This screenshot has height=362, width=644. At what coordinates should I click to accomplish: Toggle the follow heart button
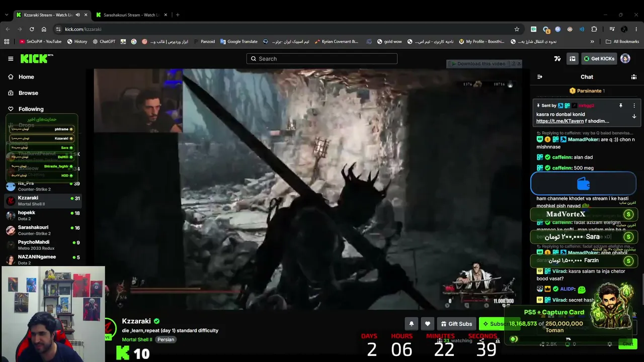click(428, 324)
